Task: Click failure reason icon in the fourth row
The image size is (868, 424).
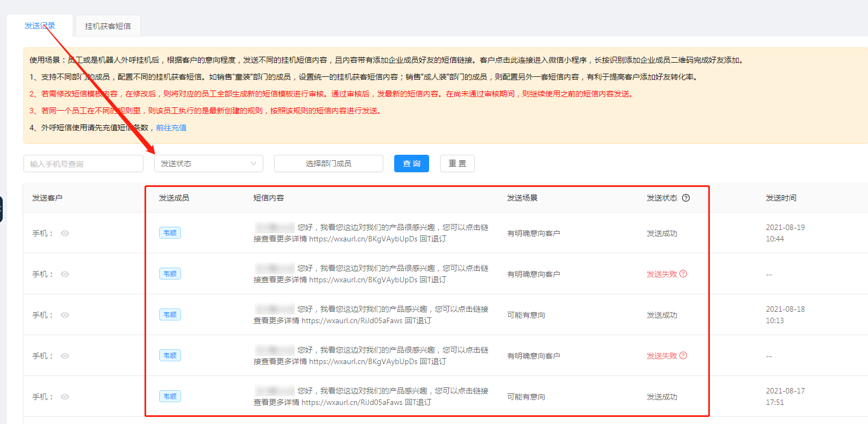Action: point(683,355)
